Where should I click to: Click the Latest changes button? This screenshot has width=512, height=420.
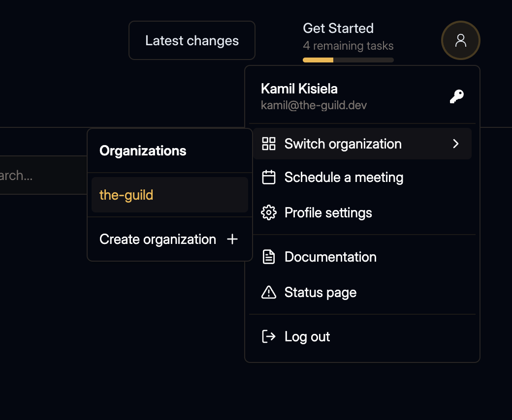192,40
